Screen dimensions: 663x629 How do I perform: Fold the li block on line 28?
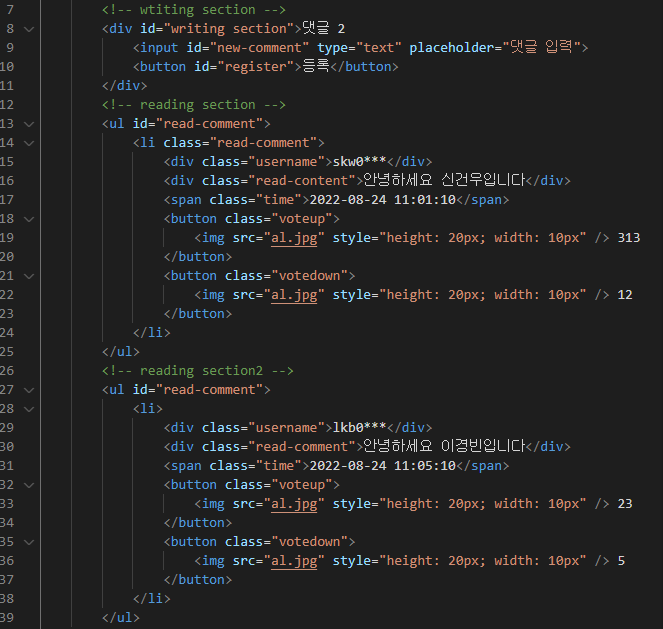(x=29, y=409)
